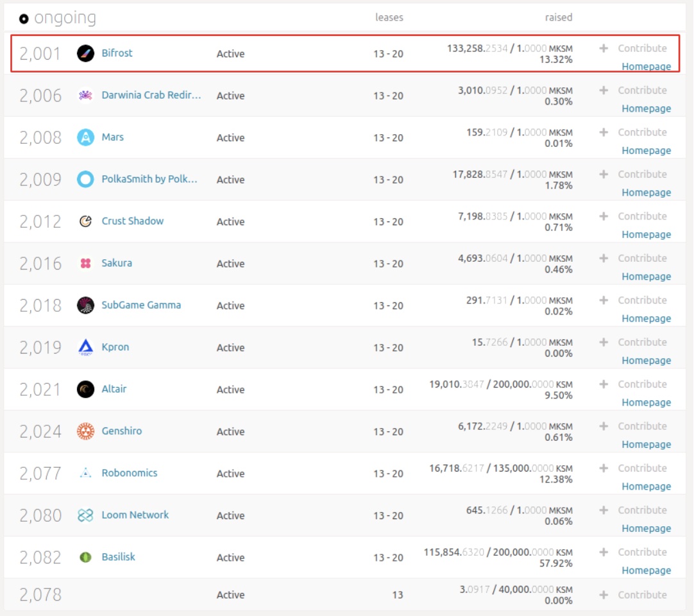Click Contribute button for Altair
Viewport: 694px width, 616px height.
(633, 384)
